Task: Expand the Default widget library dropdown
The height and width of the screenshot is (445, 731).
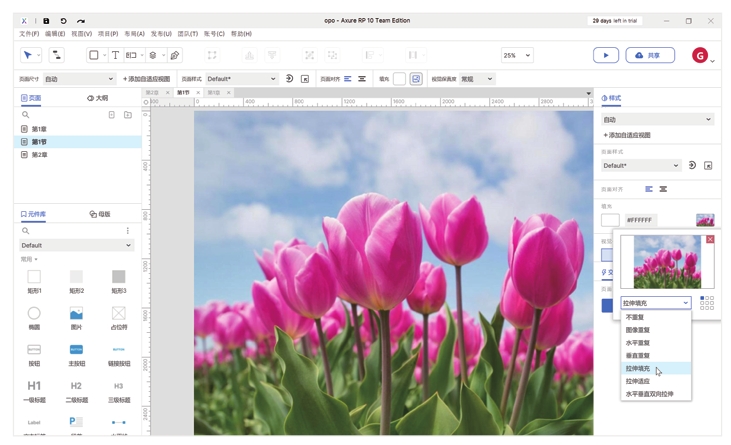Action: (x=76, y=245)
